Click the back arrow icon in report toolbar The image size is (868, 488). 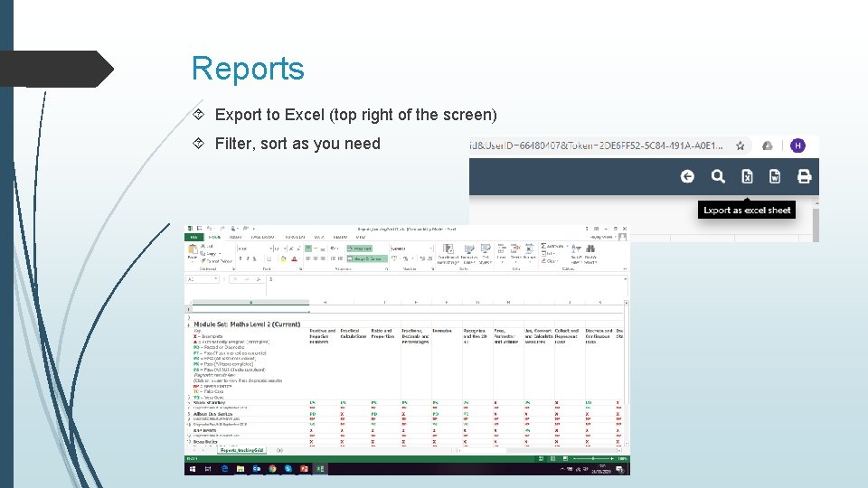coord(687,176)
